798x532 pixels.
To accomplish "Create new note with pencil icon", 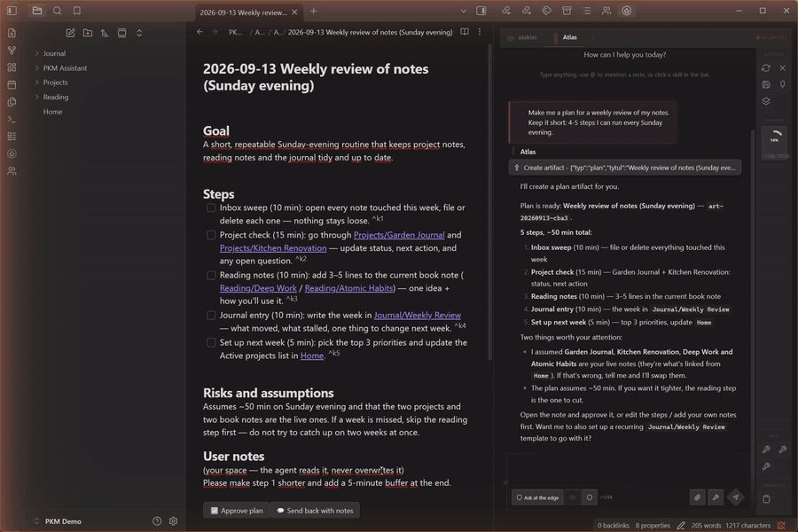I will tap(70, 33).
